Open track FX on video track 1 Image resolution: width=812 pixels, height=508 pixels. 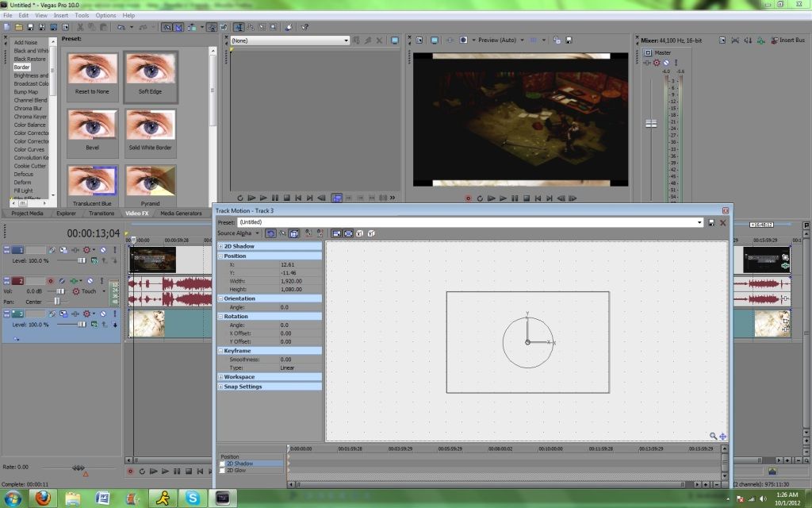[75, 250]
